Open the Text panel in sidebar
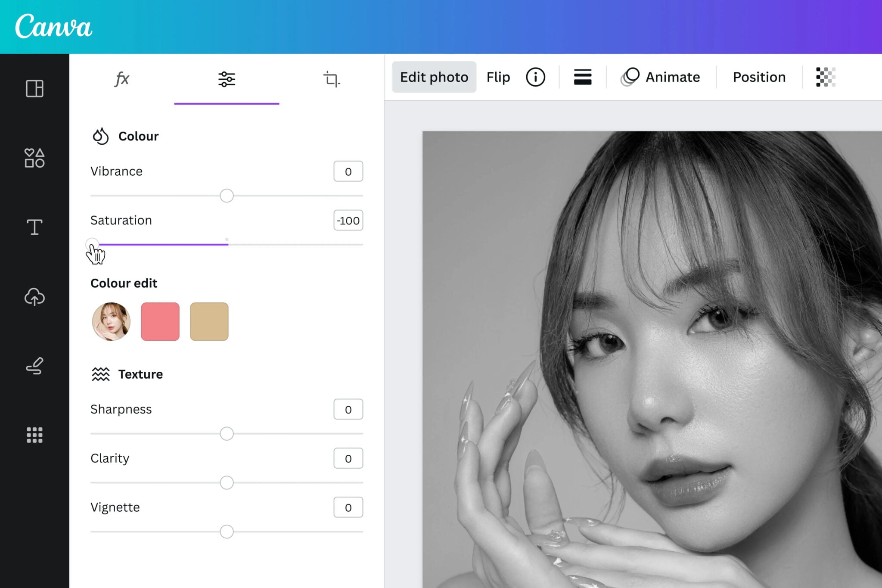Viewport: 882px width, 588px height. click(34, 227)
